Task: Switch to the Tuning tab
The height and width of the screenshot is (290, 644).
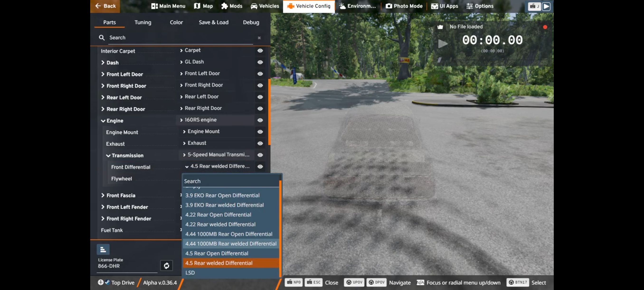Action: 143,22
